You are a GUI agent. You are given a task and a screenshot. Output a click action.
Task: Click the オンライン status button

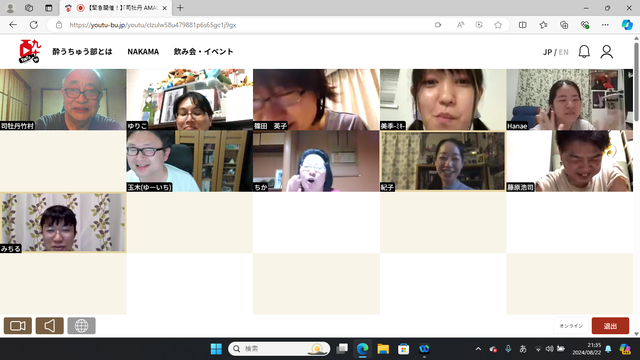[x=571, y=326]
